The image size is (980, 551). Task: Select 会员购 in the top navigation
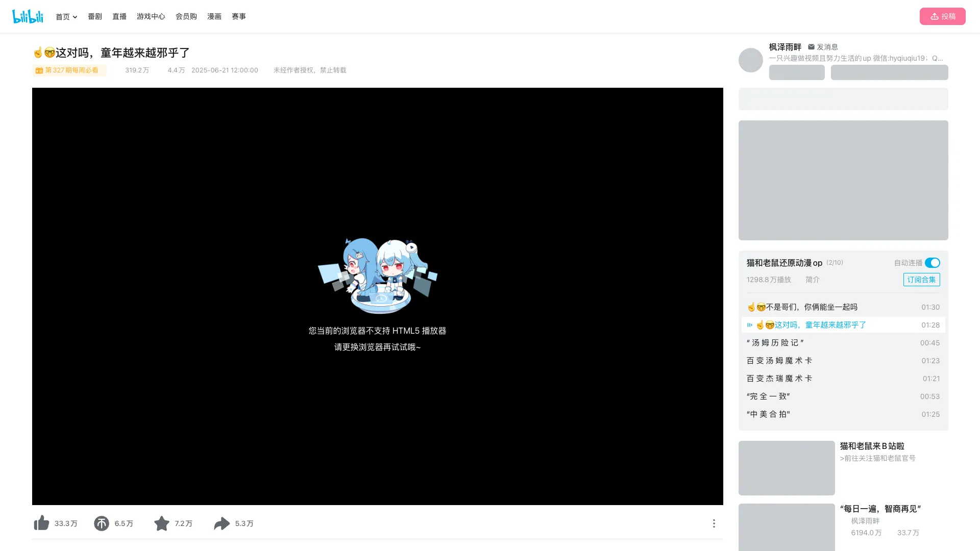[186, 16]
